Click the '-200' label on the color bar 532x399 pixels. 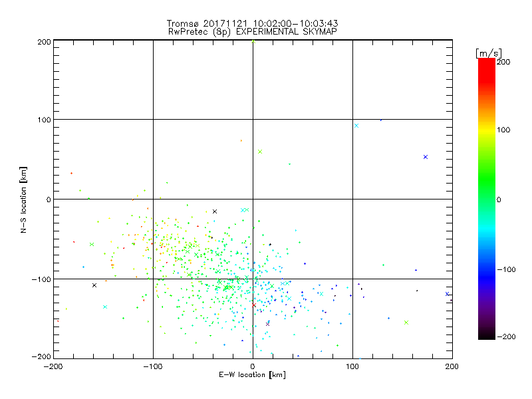coord(506,336)
